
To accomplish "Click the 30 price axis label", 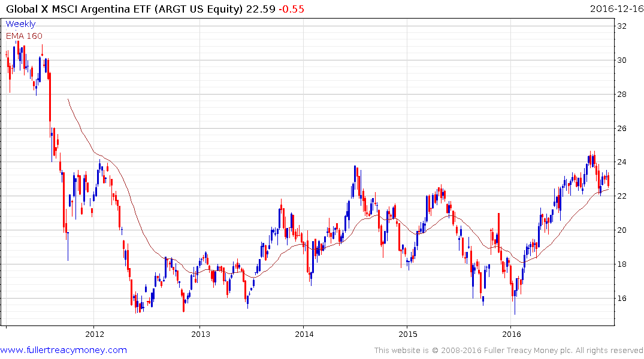I will tap(622, 60).
